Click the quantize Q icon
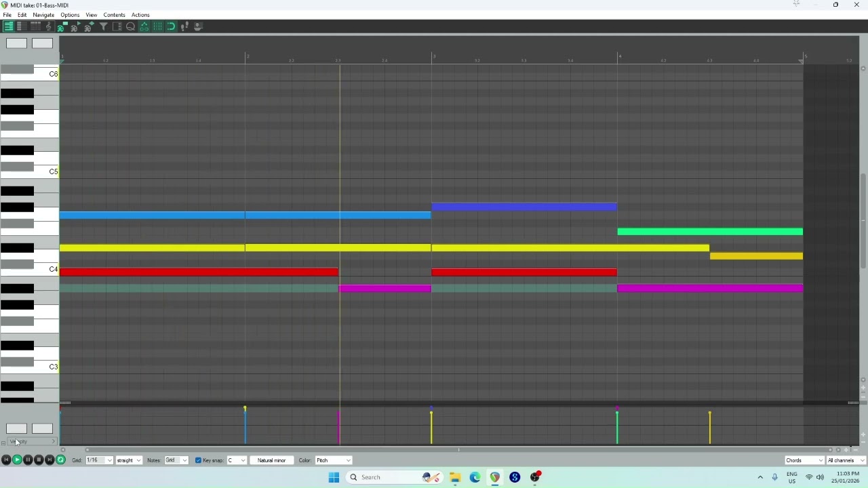This screenshot has height=488, width=868. pos(130,26)
